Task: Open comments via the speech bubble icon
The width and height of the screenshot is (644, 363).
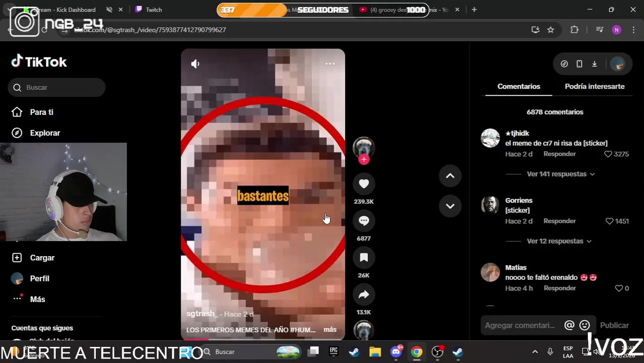Action: [364, 221]
